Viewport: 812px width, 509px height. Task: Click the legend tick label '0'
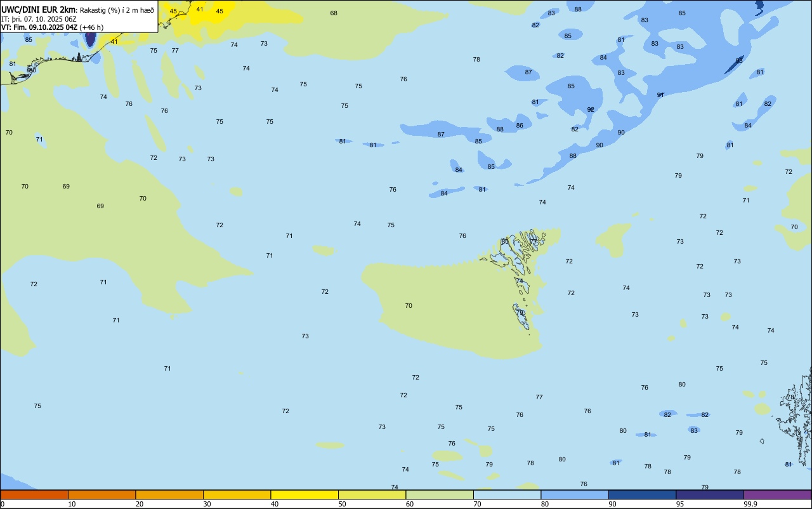[x=3, y=504]
